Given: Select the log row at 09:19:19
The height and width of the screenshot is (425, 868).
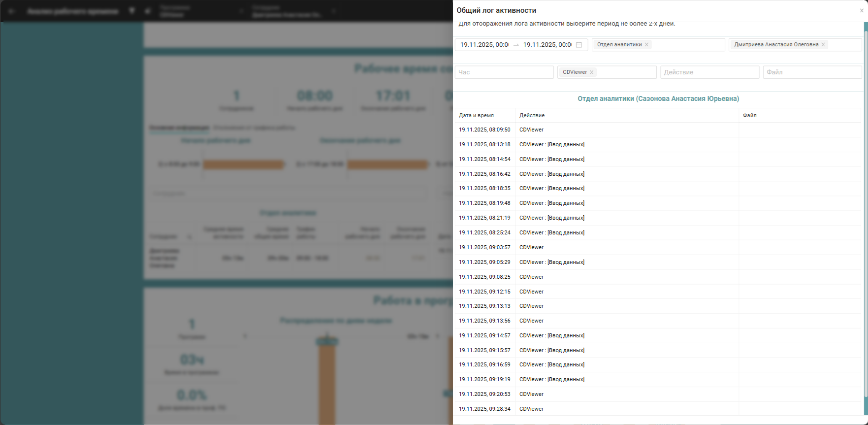Looking at the screenshot, I should coord(658,380).
